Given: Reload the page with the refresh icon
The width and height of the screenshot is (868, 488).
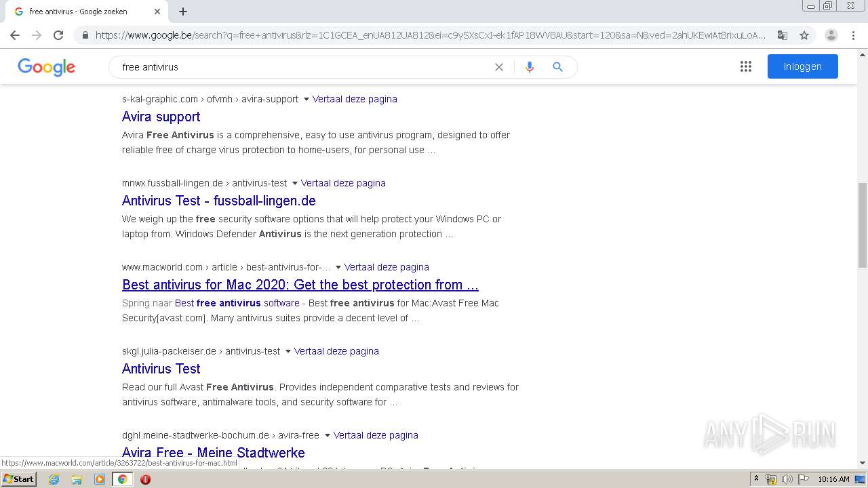Looking at the screenshot, I should (58, 35).
